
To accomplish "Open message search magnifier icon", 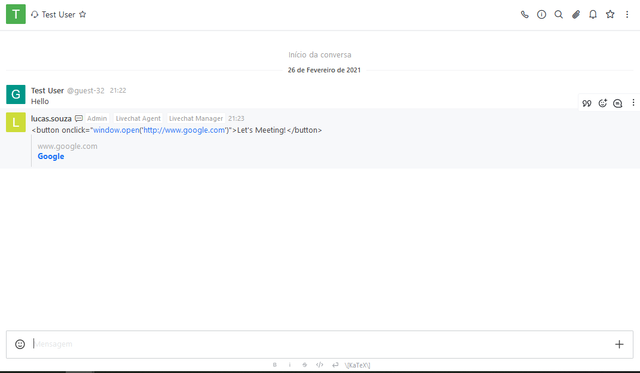I will tap(559, 15).
